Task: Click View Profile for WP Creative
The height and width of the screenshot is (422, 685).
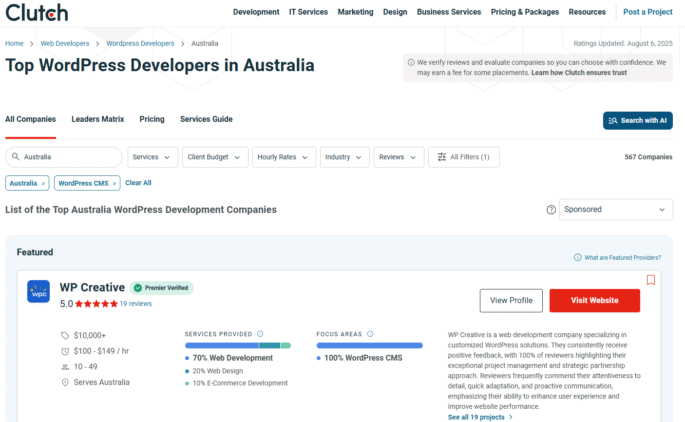Action: click(511, 301)
